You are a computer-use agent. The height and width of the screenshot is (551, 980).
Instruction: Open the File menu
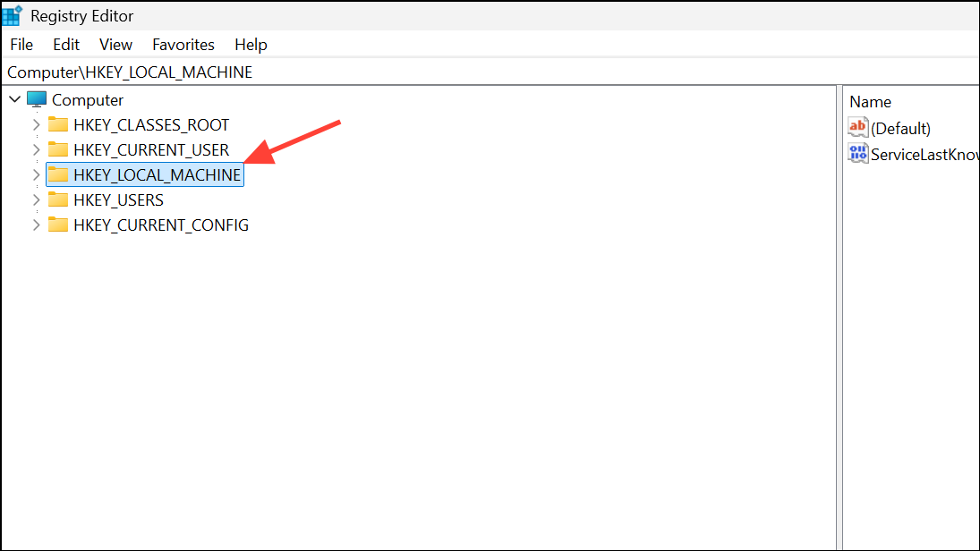(21, 44)
